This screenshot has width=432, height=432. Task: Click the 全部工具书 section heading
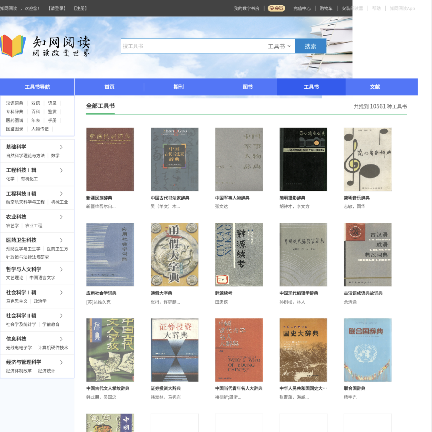click(x=100, y=106)
